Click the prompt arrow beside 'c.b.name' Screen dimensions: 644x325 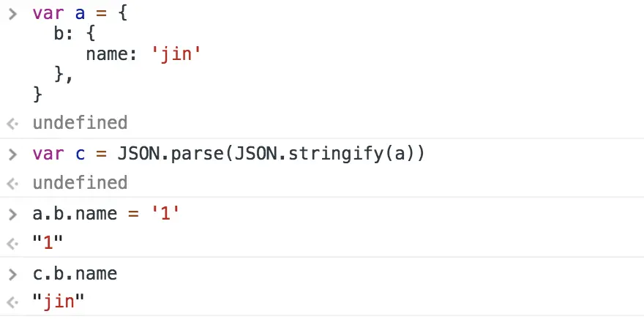tap(12, 274)
